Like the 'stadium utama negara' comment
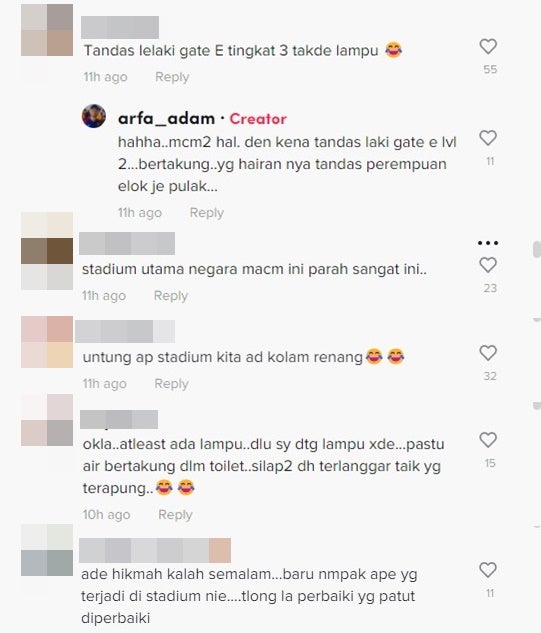541x633 pixels. (488, 265)
